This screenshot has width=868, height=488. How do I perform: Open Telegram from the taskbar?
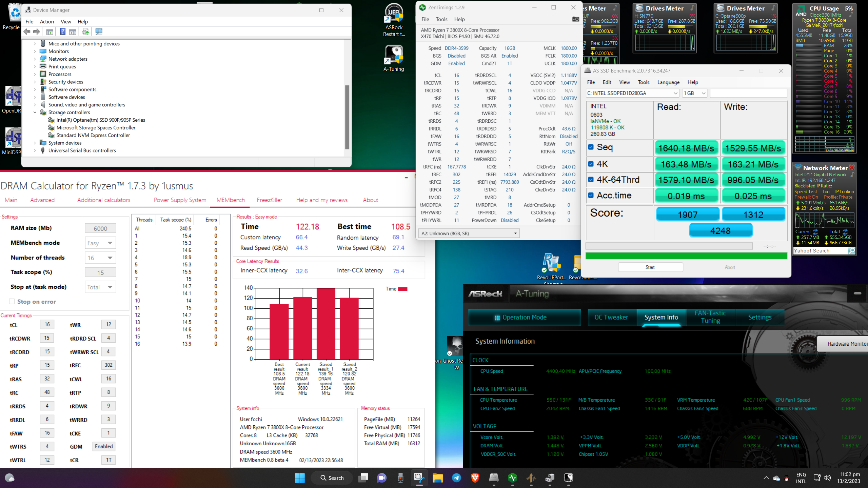tap(456, 478)
